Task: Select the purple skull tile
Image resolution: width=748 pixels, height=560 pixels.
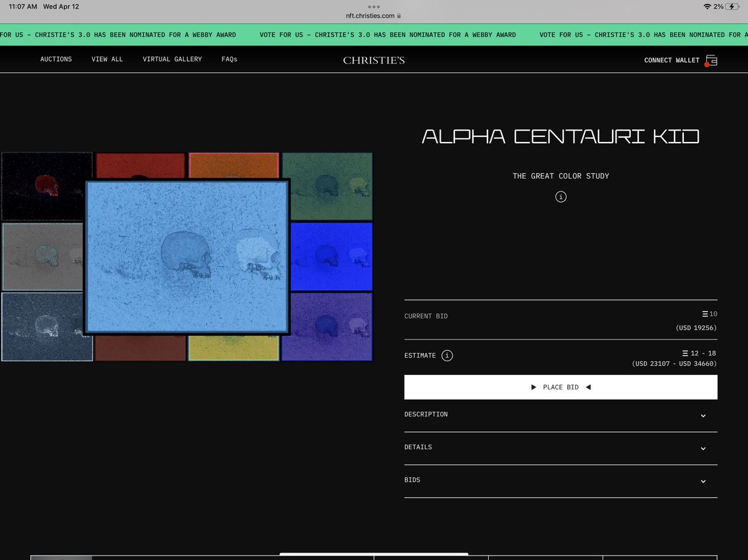Action: [x=327, y=326]
